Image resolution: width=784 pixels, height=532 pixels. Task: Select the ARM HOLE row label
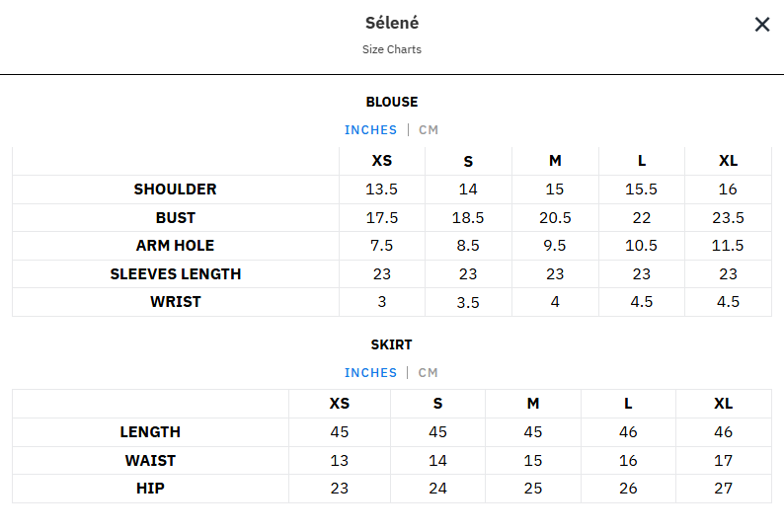tap(175, 246)
